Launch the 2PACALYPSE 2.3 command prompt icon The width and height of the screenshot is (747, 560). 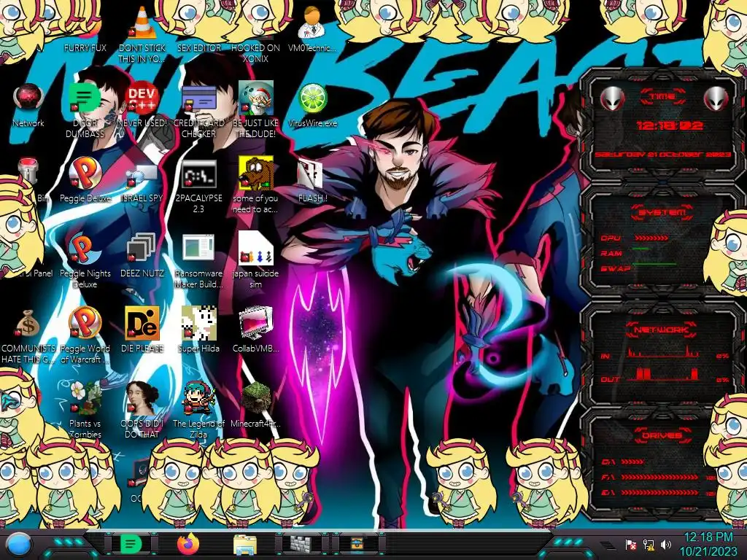(x=198, y=174)
